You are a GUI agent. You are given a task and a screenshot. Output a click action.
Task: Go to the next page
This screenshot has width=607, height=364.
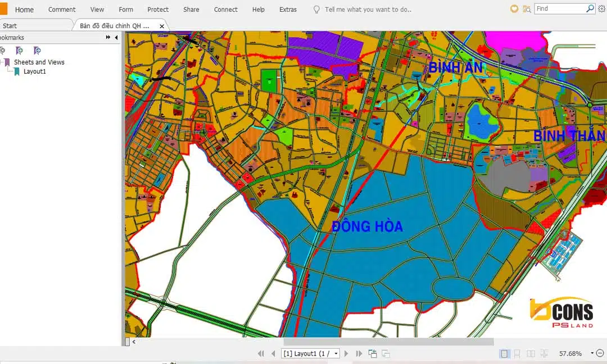(346, 353)
